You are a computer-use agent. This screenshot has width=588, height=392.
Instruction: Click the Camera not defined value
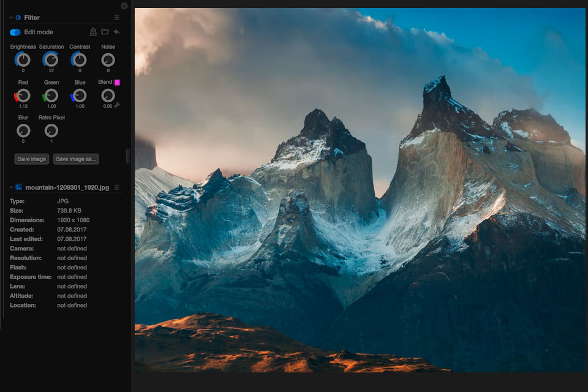(x=72, y=249)
